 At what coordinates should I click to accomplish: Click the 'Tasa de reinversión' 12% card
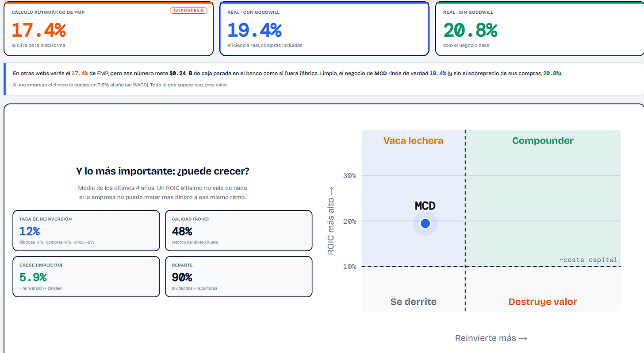[x=86, y=230]
